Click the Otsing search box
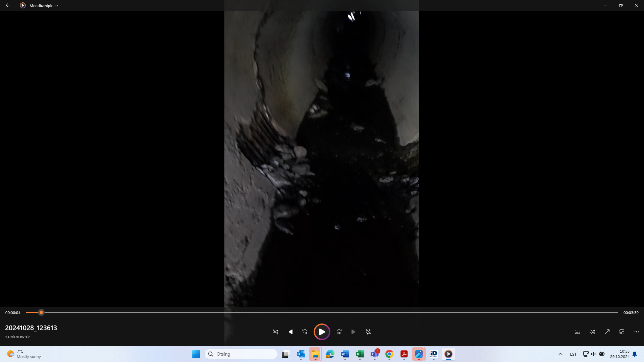 point(241,354)
